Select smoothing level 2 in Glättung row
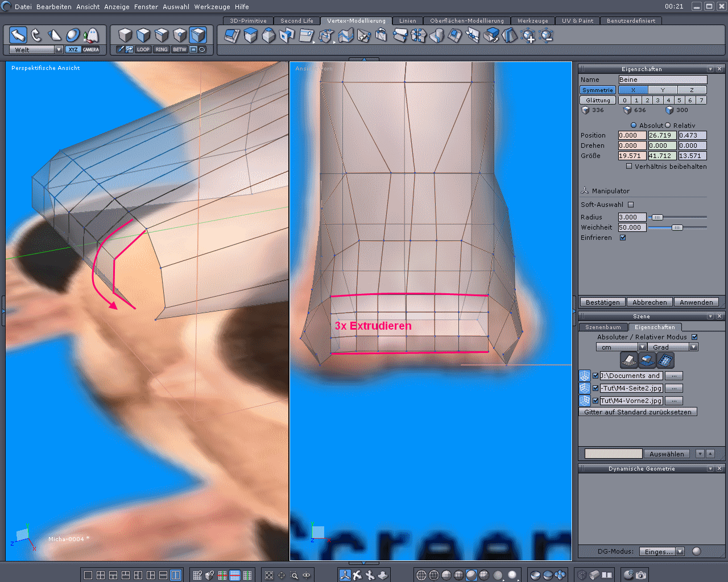Screen dimensions: 728x582 pyautogui.click(x=647, y=100)
